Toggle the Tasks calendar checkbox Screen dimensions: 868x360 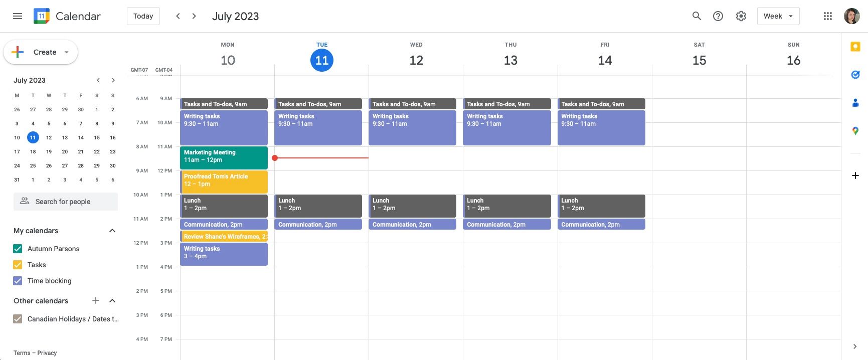coord(18,265)
